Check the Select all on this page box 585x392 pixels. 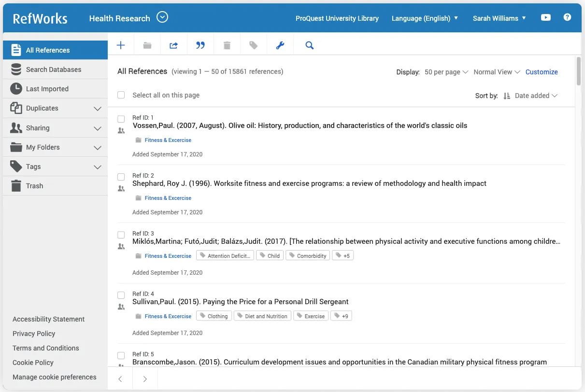pos(121,95)
